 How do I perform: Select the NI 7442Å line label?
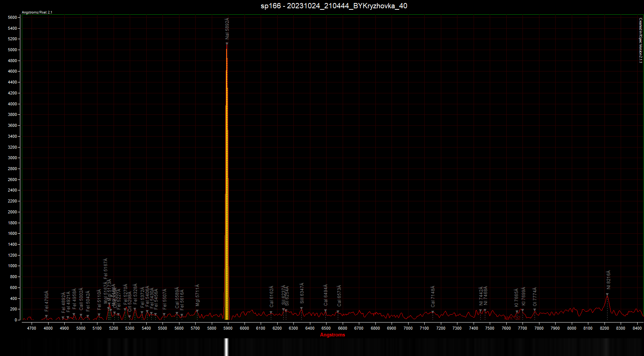[x=481, y=296]
